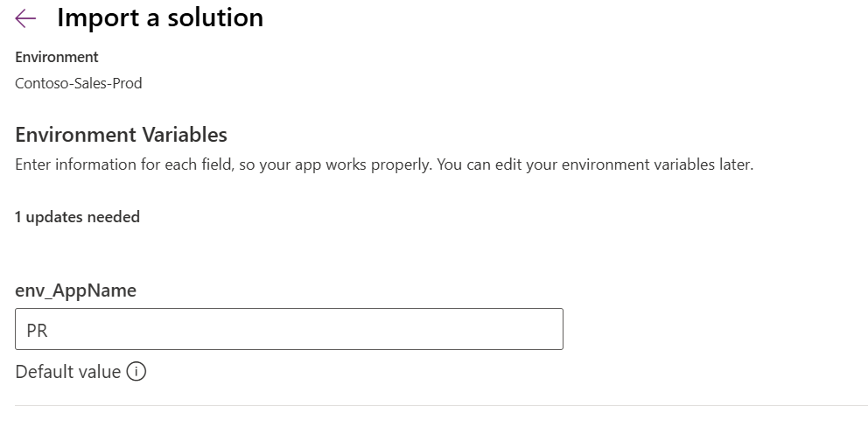868x448 pixels.
Task: Click the "1 updates needed" status text
Action: click(77, 217)
